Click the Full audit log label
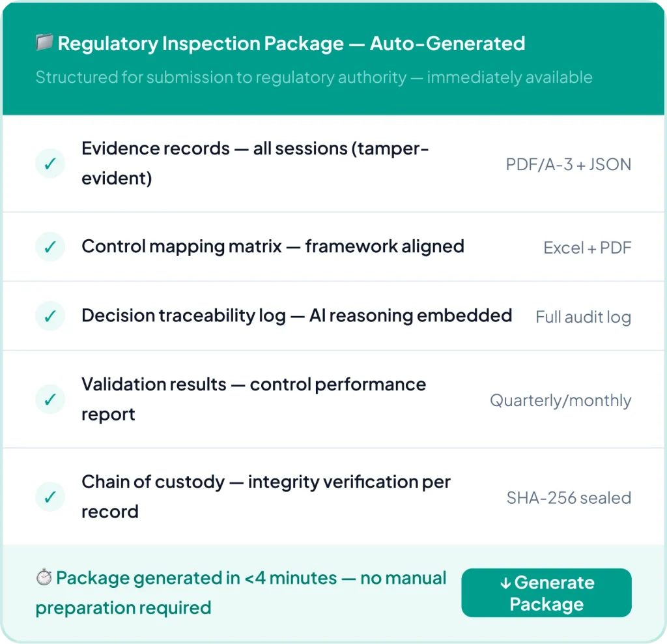Screen dimensions: 667x644 coord(583,317)
